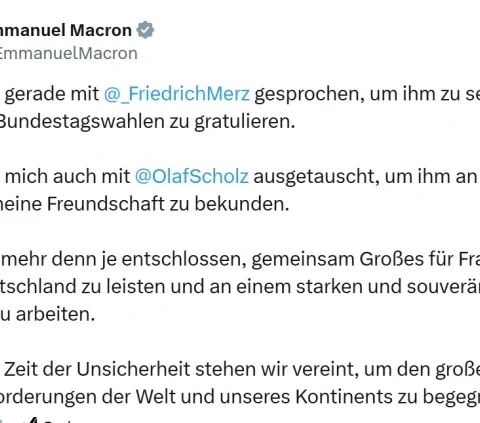Click the word ausgetauscht after the Scholz mention
This screenshot has height=423, width=480.
pos(316,177)
